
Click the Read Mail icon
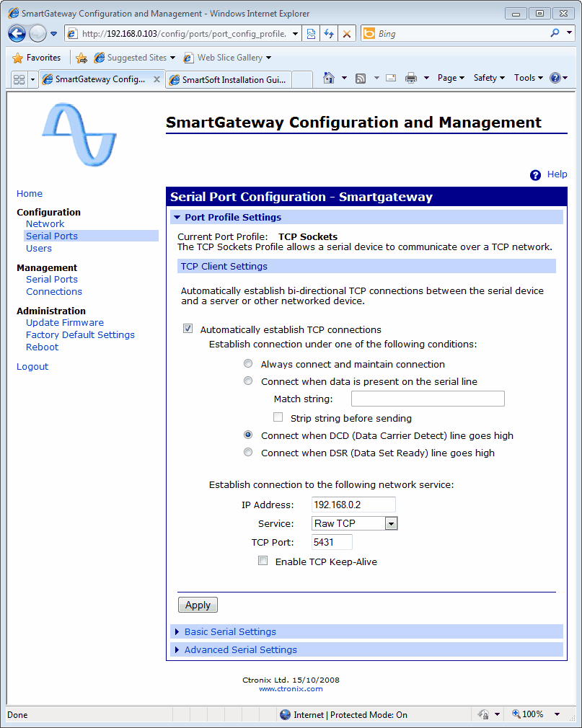point(391,78)
